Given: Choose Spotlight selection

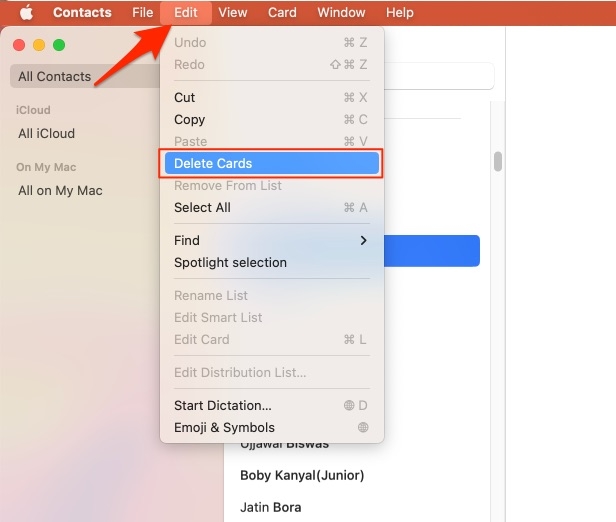Looking at the screenshot, I should pyautogui.click(x=271, y=262).
